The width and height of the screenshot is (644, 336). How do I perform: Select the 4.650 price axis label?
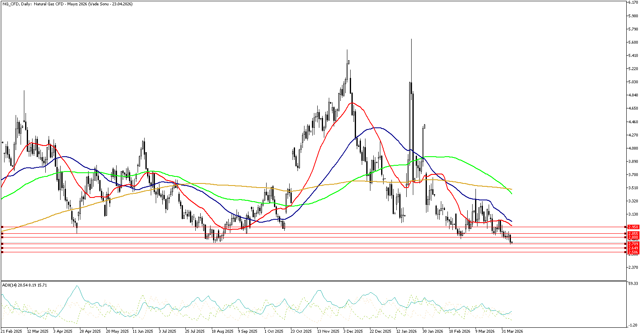pyautogui.click(x=633, y=108)
